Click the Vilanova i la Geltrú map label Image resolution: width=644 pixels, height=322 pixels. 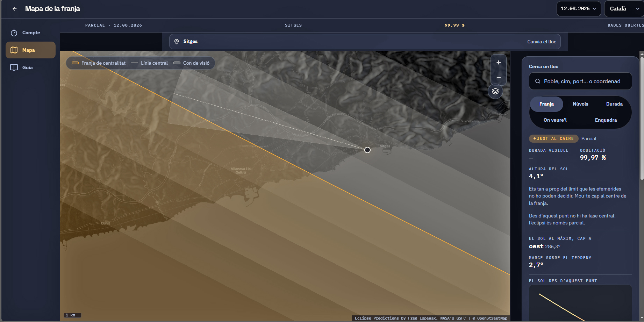click(x=241, y=171)
